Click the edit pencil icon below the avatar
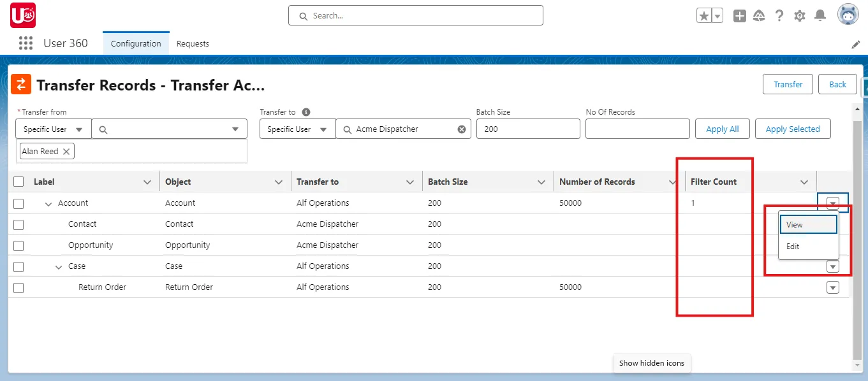Image resolution: width=868 pixels, height=381 pixels. click(x=857, y=44)
